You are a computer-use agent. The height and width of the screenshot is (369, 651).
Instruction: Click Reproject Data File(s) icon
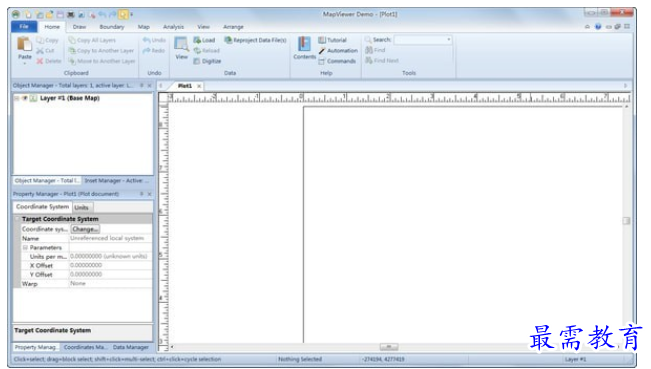click(228, 40)
